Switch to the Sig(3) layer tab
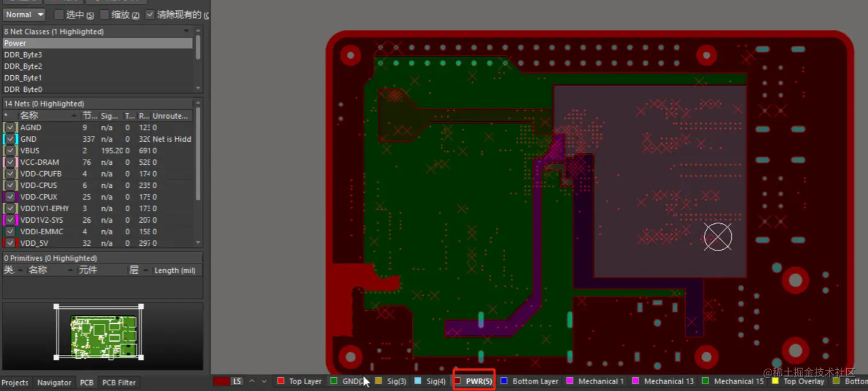The width and height of the screenshot is (868, 391). pyautogui.click(x=391, y=381)
